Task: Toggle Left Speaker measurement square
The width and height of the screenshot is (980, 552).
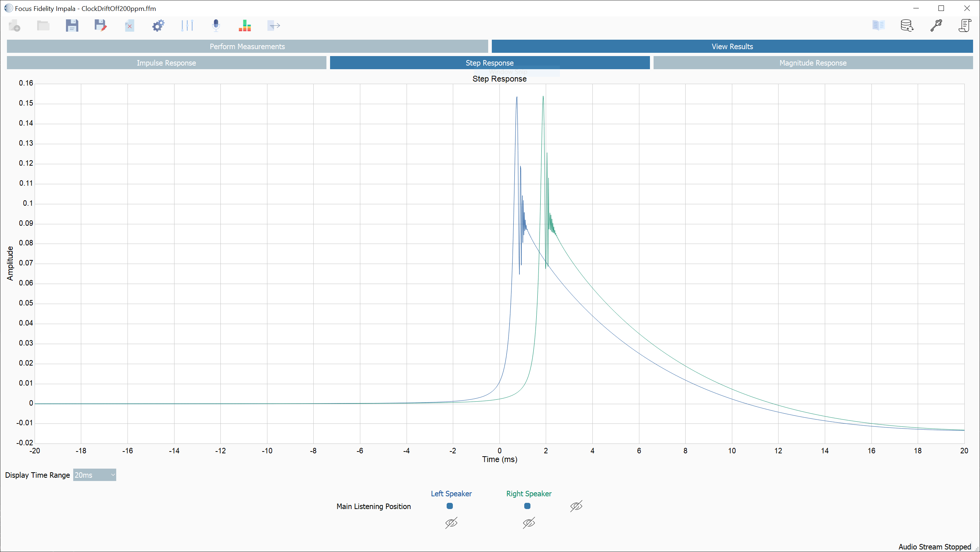Action: [x=450, y=506]
